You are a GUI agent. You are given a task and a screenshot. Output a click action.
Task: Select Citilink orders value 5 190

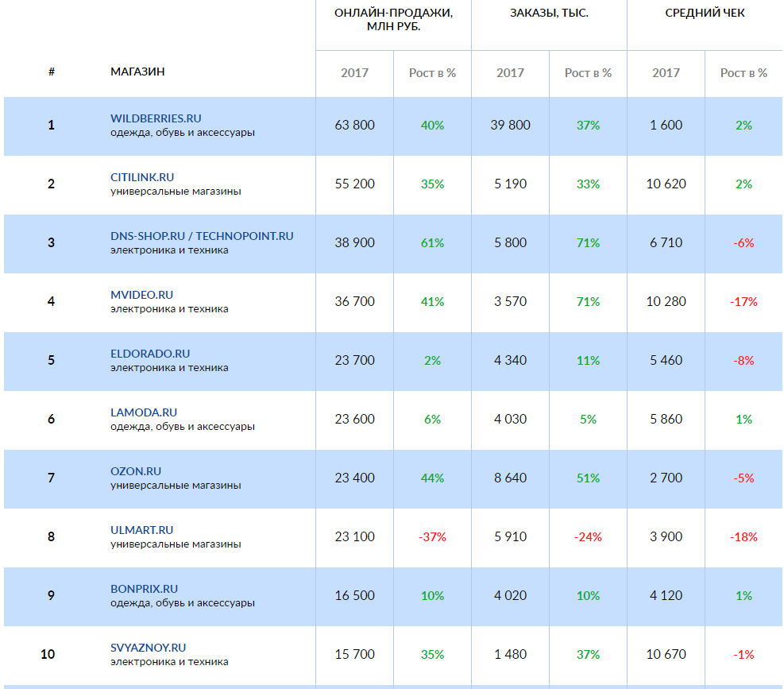pos(510,184)
